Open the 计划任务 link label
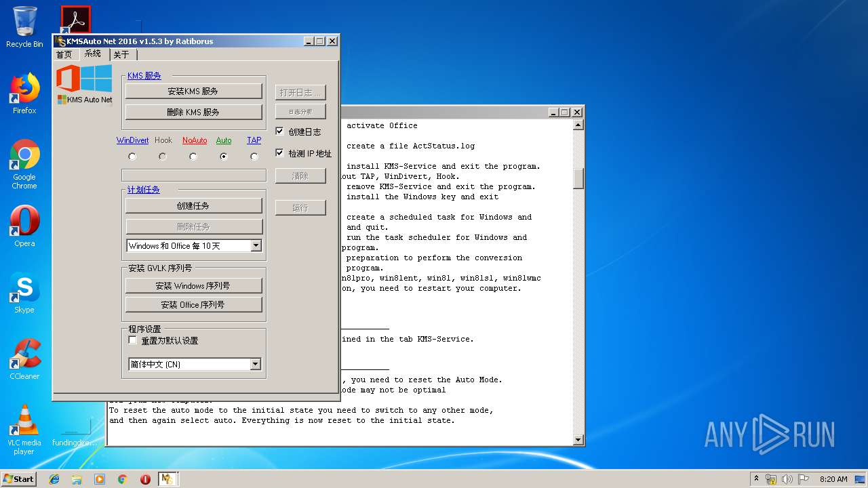 pyautogui.click(x=144, y=190)
